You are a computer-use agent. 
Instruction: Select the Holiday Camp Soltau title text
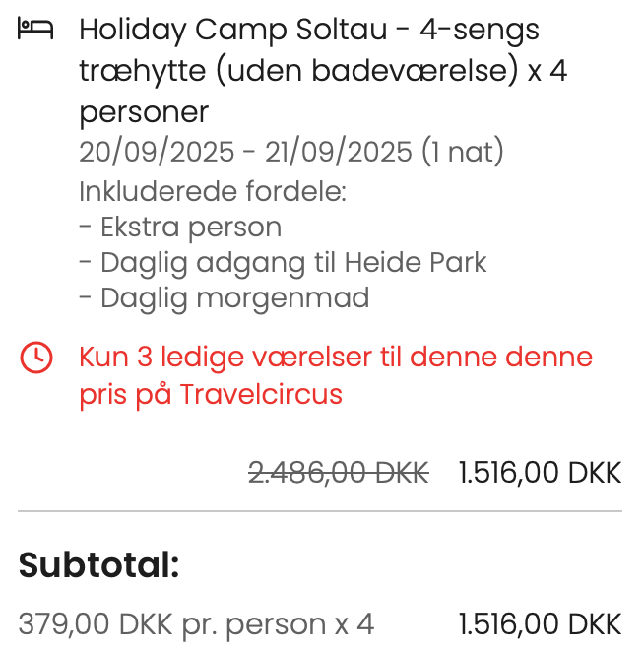(x=233, y=30)
